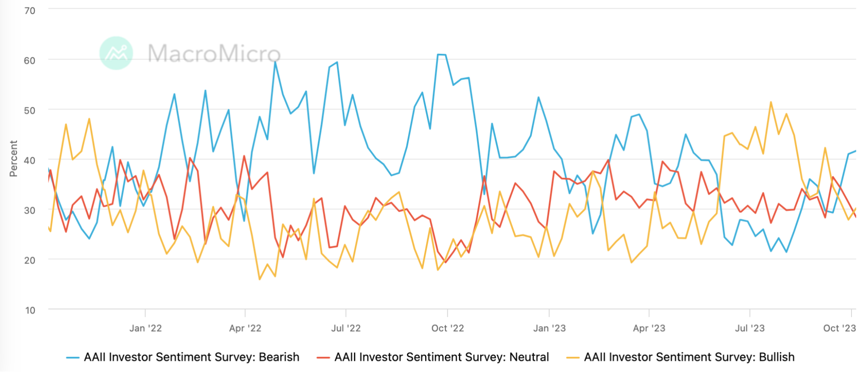Image resolution: width=868 pixels, height=372 pixels.
Task: Click the MacroMicro logo icon
Action: coord(116,53)
